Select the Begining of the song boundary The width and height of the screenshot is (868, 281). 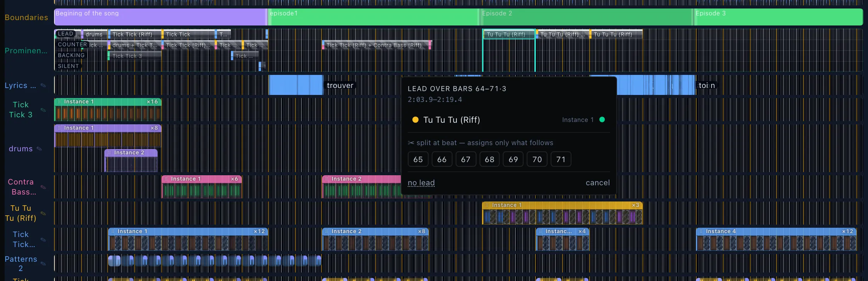[x=161, y=17]
